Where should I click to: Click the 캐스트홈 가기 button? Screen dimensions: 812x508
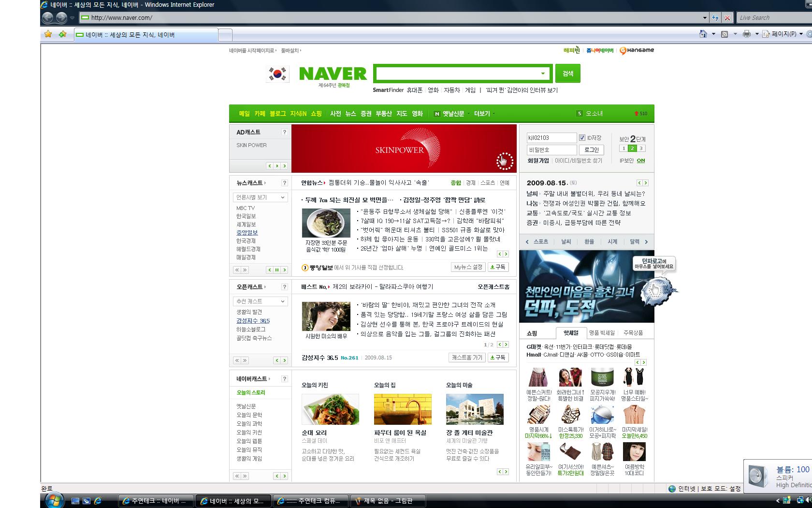(466, 358)
